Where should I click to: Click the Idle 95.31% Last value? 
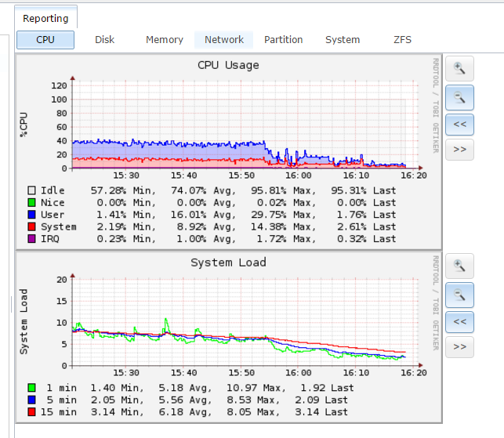tap(364, 190)
